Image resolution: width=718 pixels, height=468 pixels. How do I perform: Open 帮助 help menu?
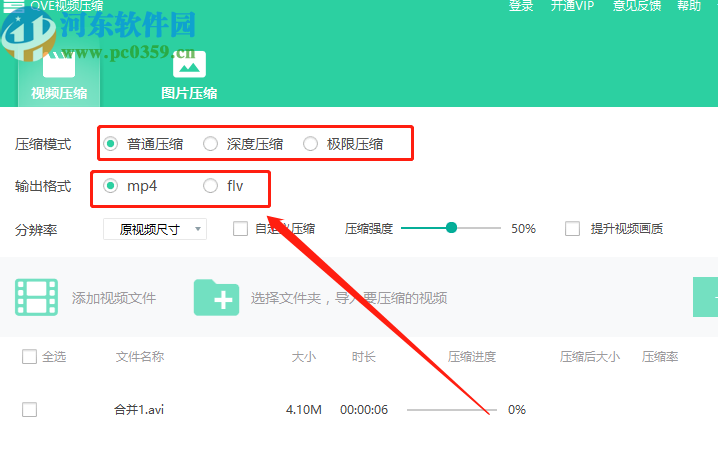[x=689, y=5]
